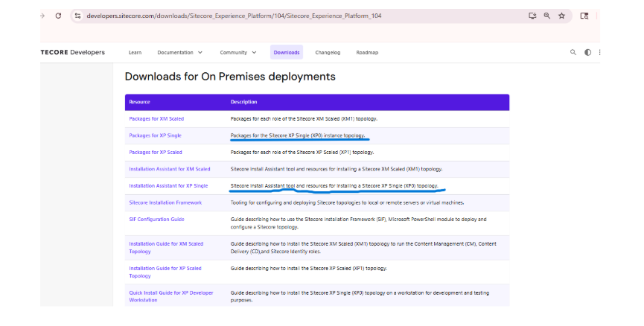Screen dimensions: 644x326
Task: Click the SIF PowerShell module guide description
Action: coord(359,223)
